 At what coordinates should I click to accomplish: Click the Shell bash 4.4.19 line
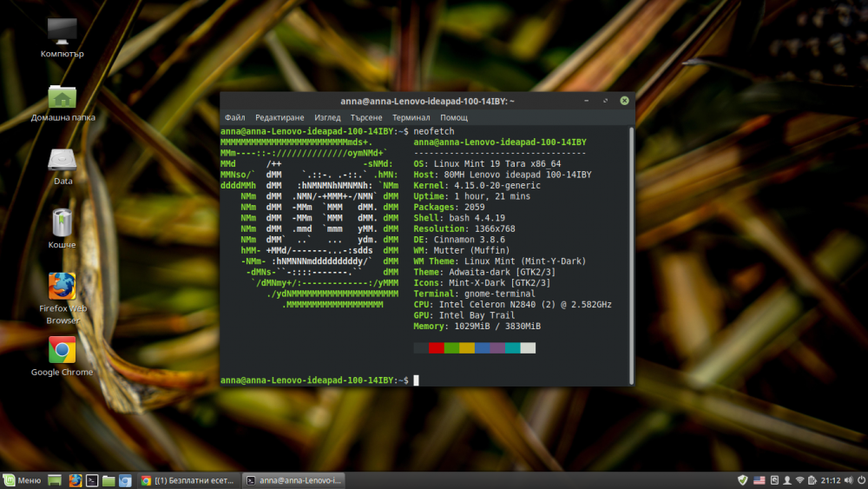pos(459,218)
